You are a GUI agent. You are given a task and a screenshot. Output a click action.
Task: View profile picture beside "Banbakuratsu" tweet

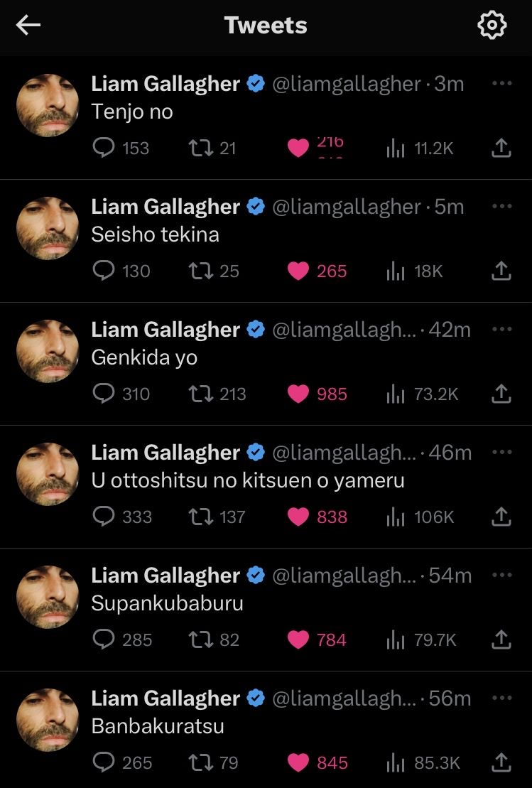tap(48, 720)
